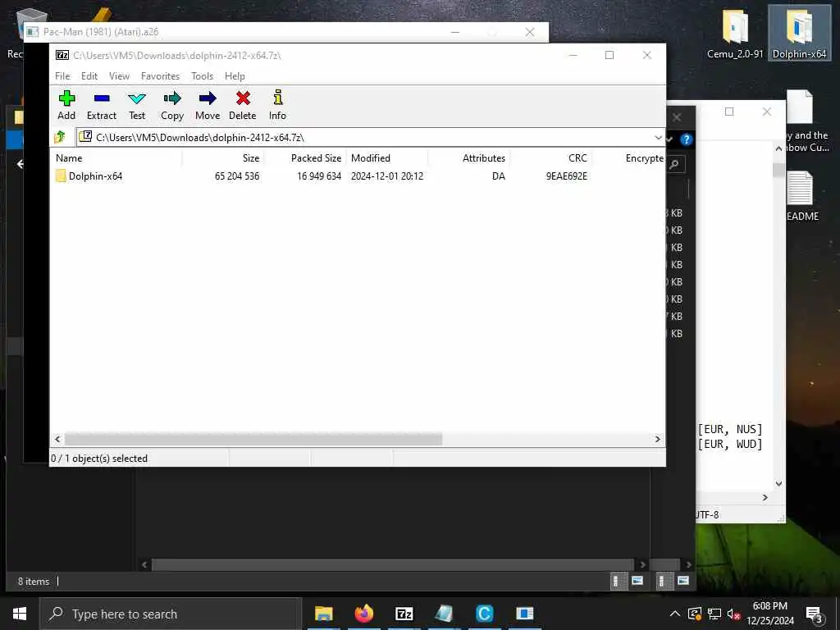Click the Explorer back arrow
Viewport: 840px width, 630px height.
(x=20, y=164)
